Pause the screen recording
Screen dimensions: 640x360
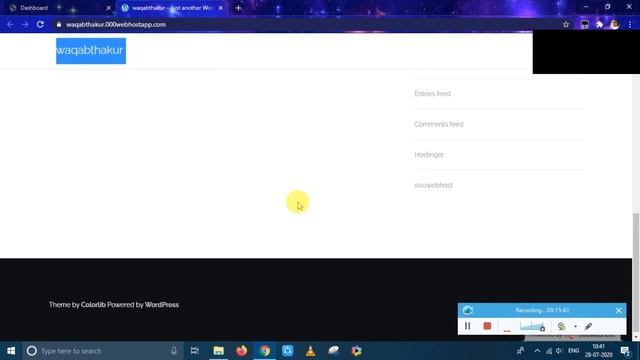click(467, 326)
